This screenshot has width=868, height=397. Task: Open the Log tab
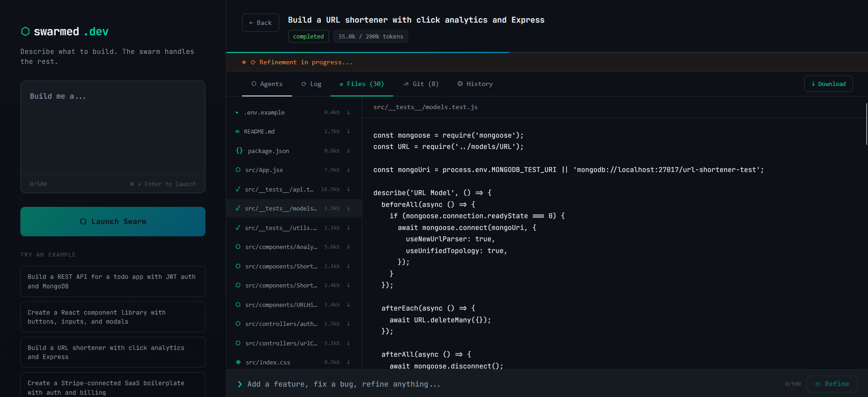[311, 84]
